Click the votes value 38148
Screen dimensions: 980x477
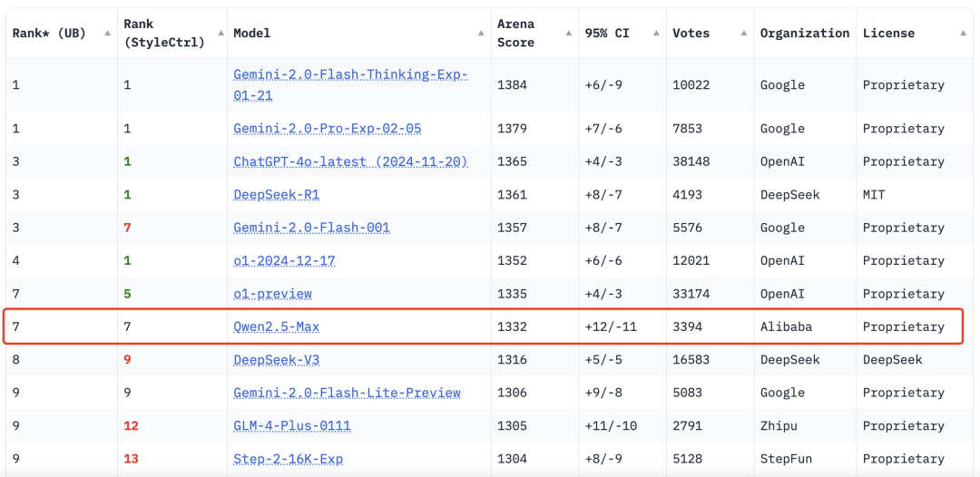pyautogui.click(x=691, y=161)
